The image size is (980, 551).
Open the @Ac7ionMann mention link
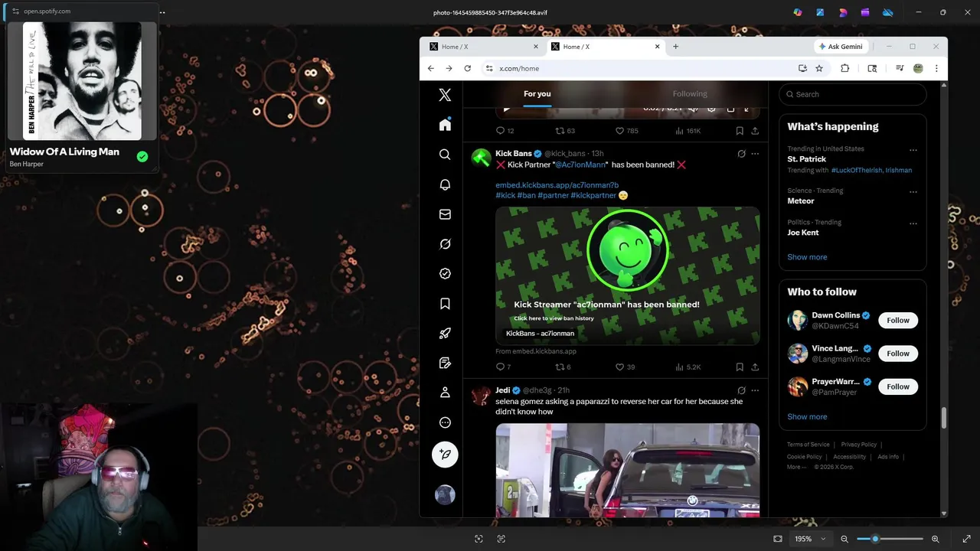[580, 165]
